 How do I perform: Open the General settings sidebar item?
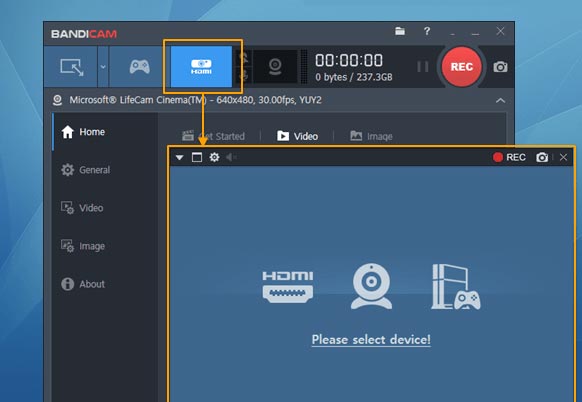point(86,170)
